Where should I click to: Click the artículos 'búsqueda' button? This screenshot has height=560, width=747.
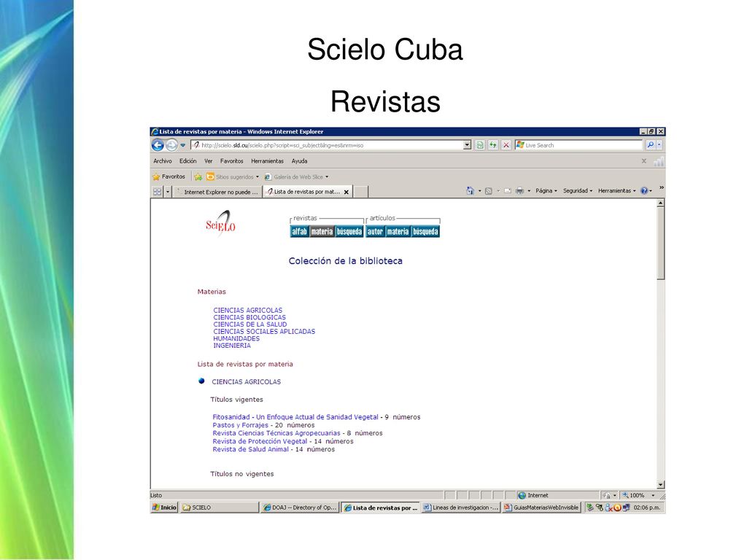(425, 231)
